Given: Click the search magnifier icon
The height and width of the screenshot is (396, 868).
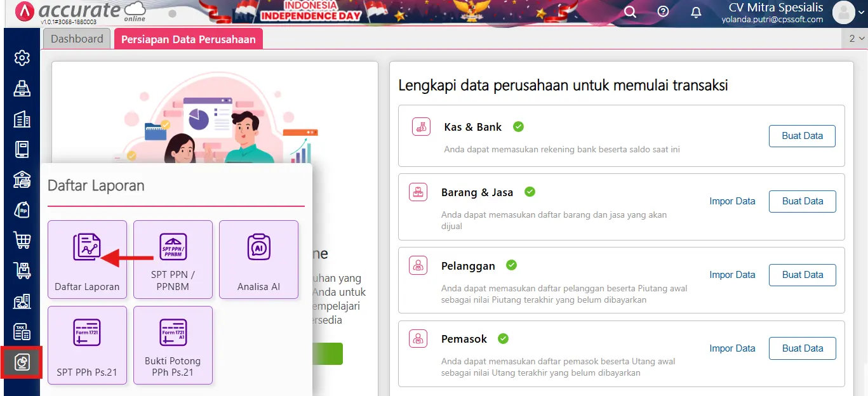Looking at the screenshot, I should (630, 11).
